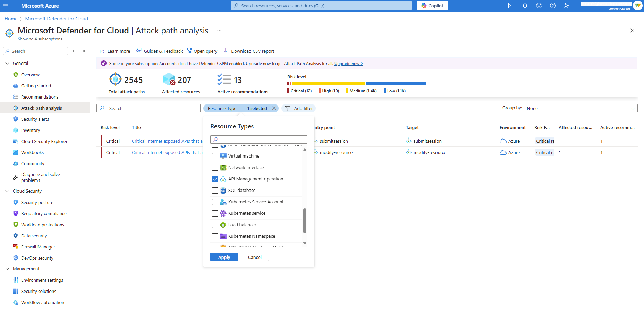Image resolution: width=644 pixels, height=329 pixels.
Task: Click the Critical risk level legend swatch
Action: [288, 91]
